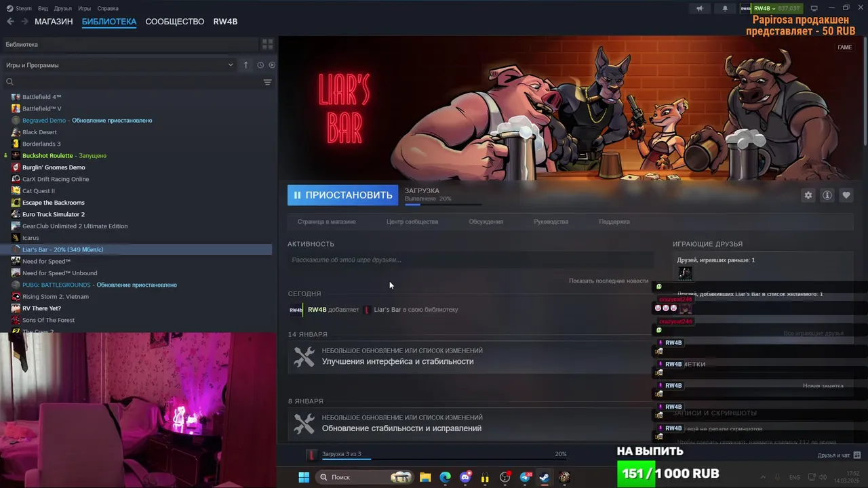Open Обсуждения link
Image resolution: width=868 pixels, height=488 pixels.
click(486, 222)
